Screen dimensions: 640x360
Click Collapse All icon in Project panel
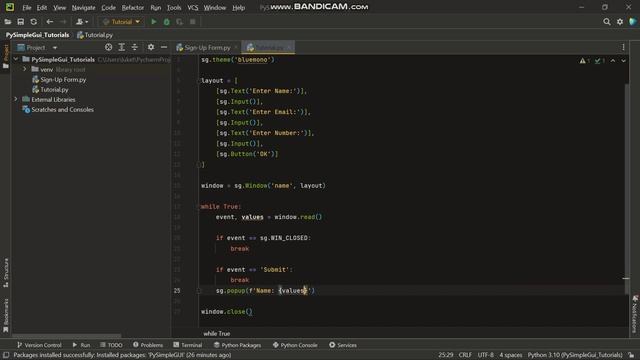click(x=134, y=47)
